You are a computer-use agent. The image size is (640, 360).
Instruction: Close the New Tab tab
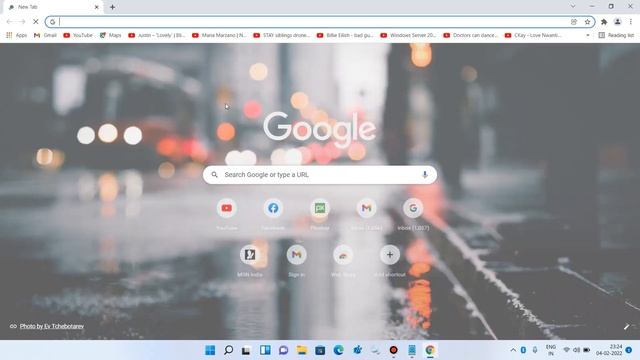pyautogui.click(x=97, y=7)
